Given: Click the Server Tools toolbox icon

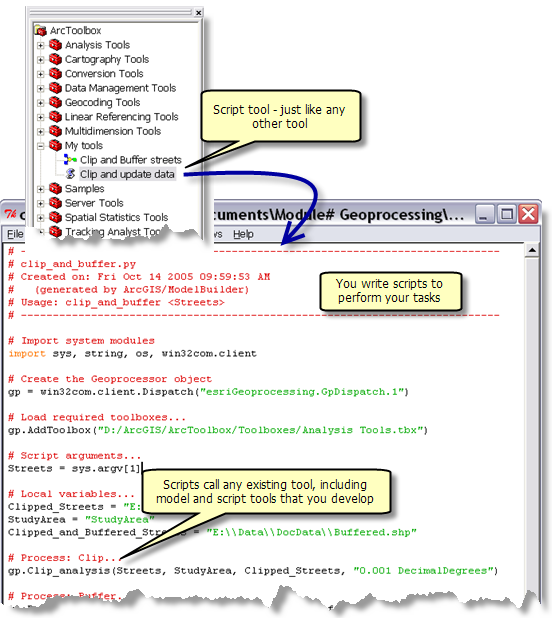Looking at the screenshot, I should point(56,203).
